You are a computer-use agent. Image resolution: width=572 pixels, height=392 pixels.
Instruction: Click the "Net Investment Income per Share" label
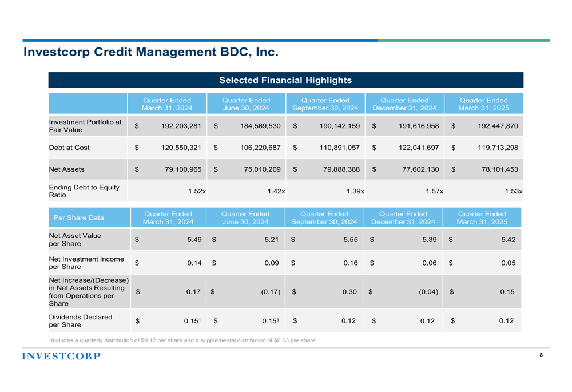86,263
